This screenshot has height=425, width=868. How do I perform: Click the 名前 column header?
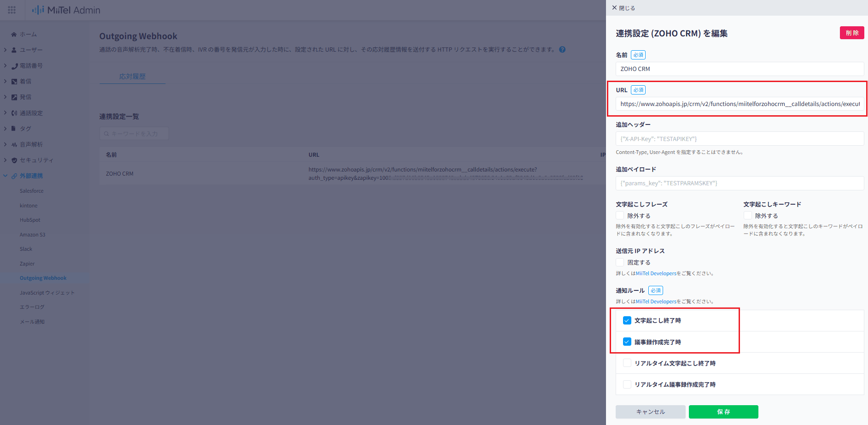[x=111, y=155]
